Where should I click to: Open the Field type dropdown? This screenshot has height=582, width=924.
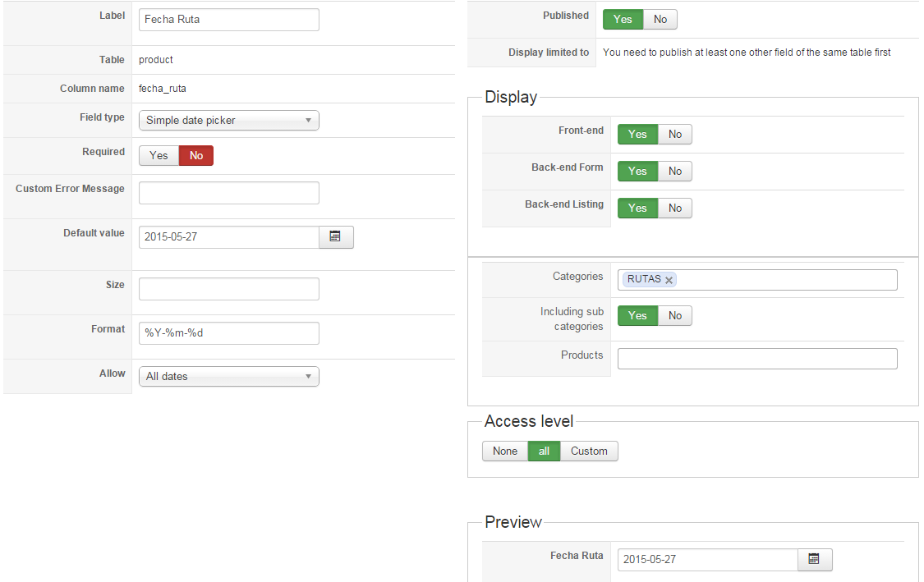coord(228,120)
